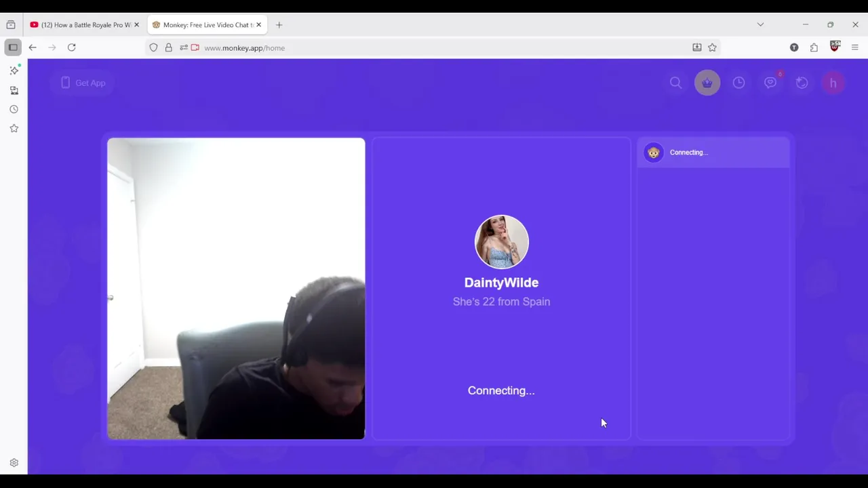Expand the list all tabs dropdown
The image size is (868, 488).
click(x=760, y=25)
